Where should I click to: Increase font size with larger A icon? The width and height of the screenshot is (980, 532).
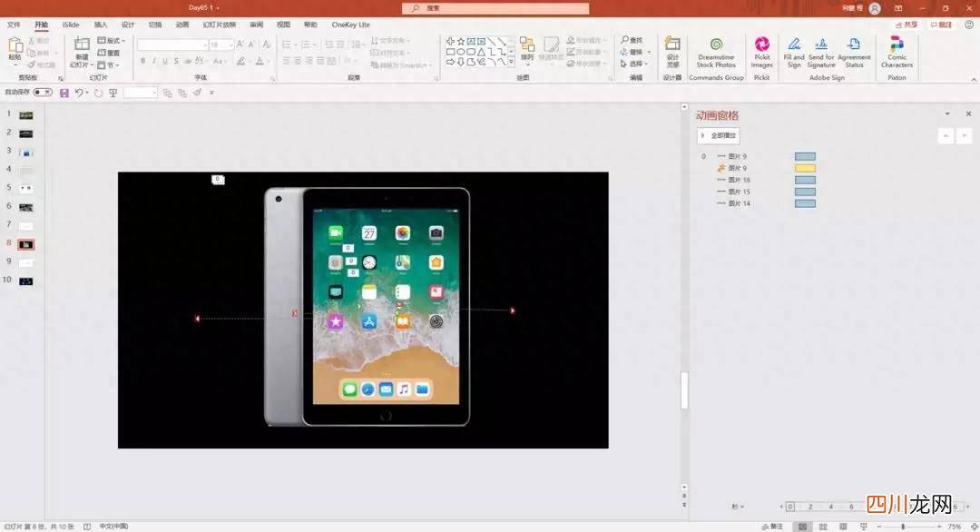(240, 44)
